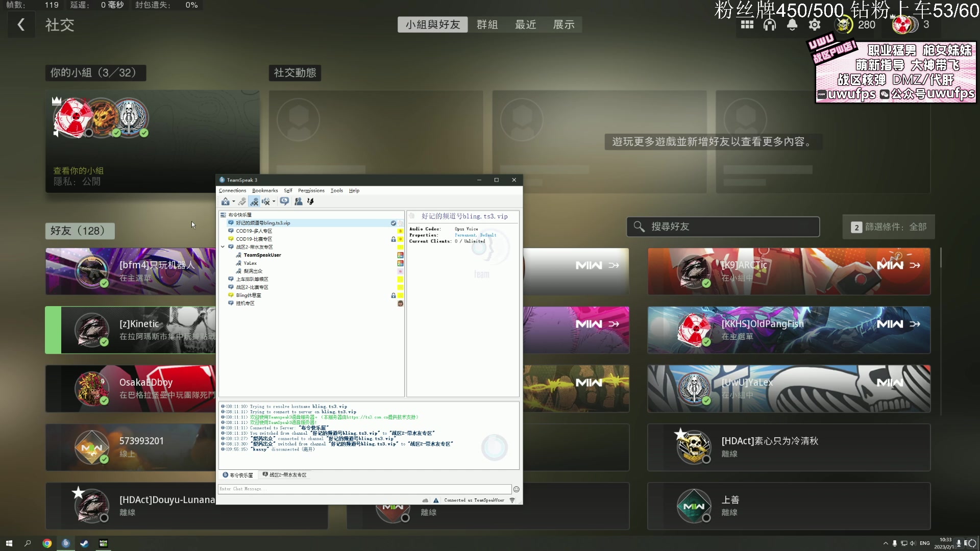Viewport: 980px width, 551px height.
Task: Open game settings gear icon
Action: (x=815, y=24)
